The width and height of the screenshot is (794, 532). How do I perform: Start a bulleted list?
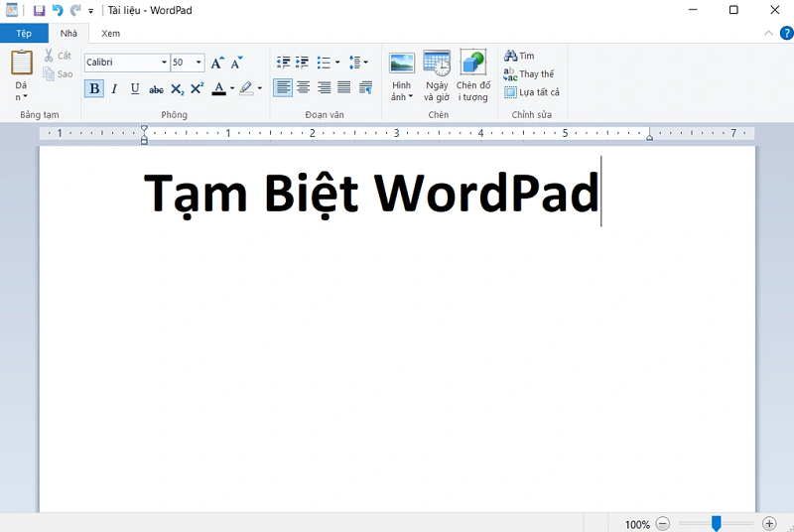click(324, 63)
